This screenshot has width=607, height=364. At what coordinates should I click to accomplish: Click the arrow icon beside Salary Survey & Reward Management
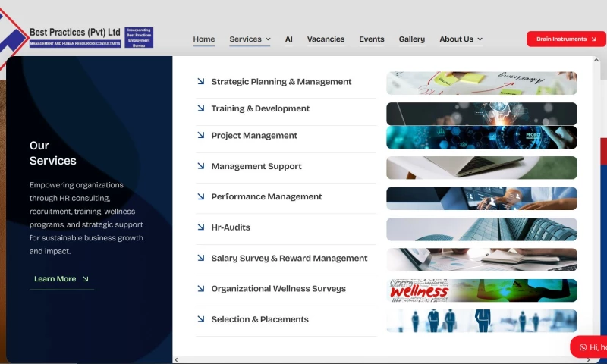click(201, 258)
